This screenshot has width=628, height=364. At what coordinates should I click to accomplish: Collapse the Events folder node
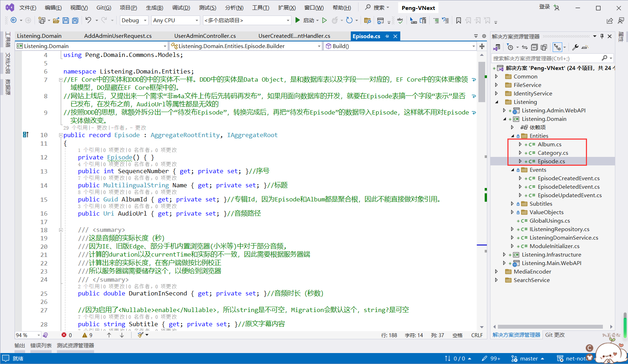click(512, 170)
